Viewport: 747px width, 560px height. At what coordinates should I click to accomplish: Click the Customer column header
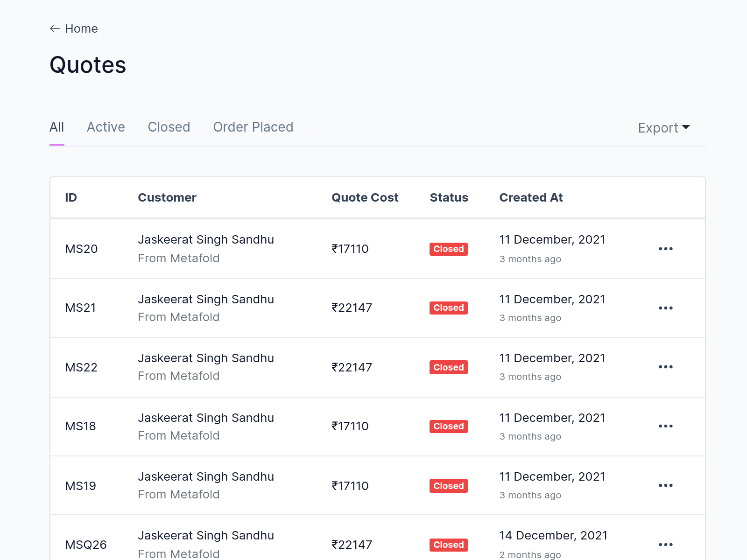167,197
